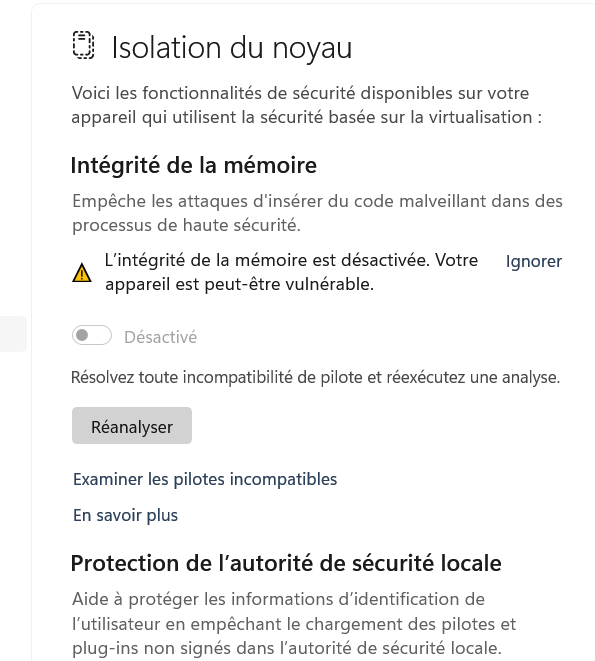Click the Isolation du noyau chip icon
Image resolution: width=595 pixels, height=661 pixels.
click(x=83, y=45)
